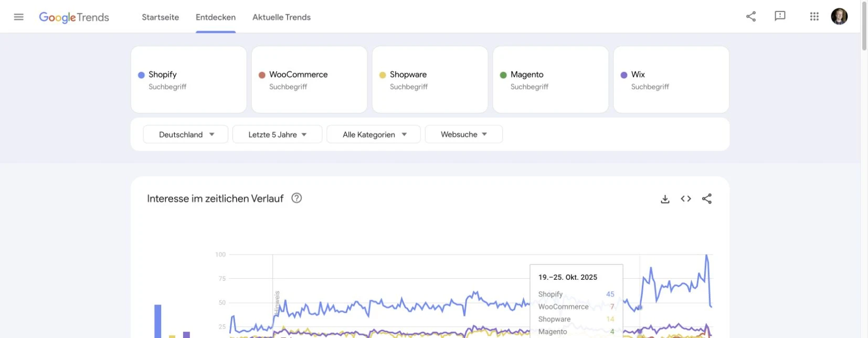Go to the Startseite tab
The image size is (868, 338).
(x=160, y=17)
